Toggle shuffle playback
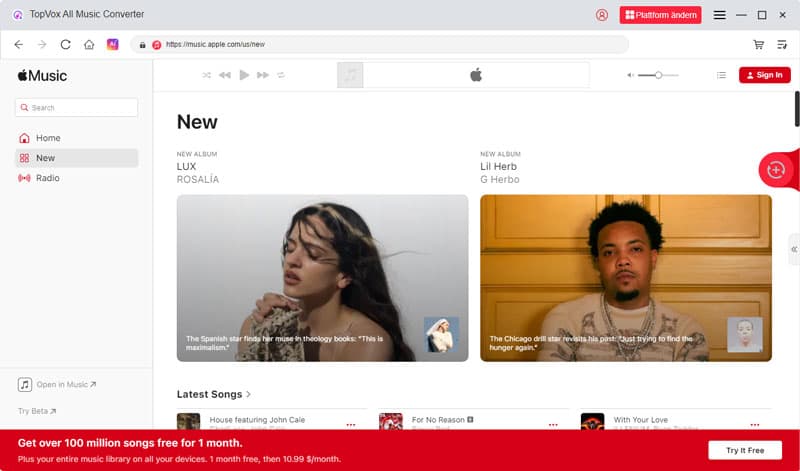 click(x=206, y=75)
